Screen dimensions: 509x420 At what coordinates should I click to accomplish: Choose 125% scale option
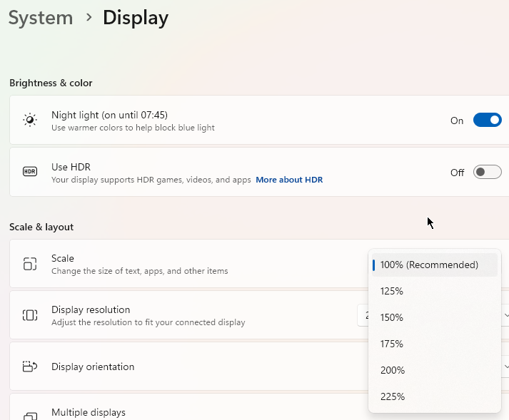(392, 291)
